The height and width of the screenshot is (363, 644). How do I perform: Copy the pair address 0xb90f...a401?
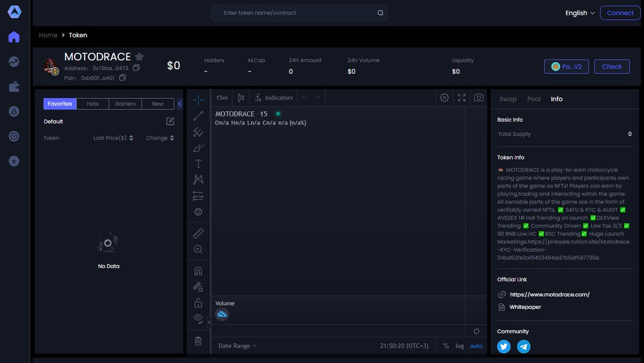pyautogui.click(x=122, y=78)
